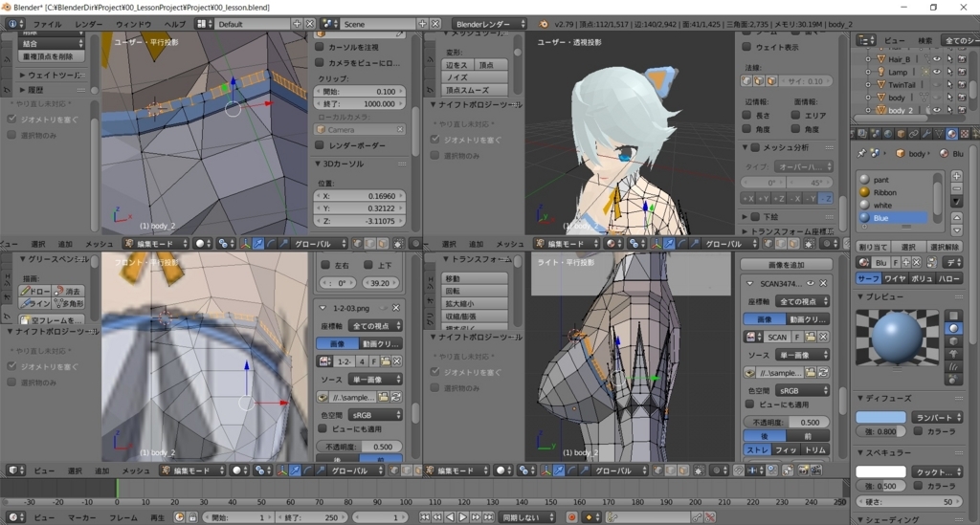980x525 pixels.
Task: Jump to the timeline's end frame
Action: (x=489, y=517)
